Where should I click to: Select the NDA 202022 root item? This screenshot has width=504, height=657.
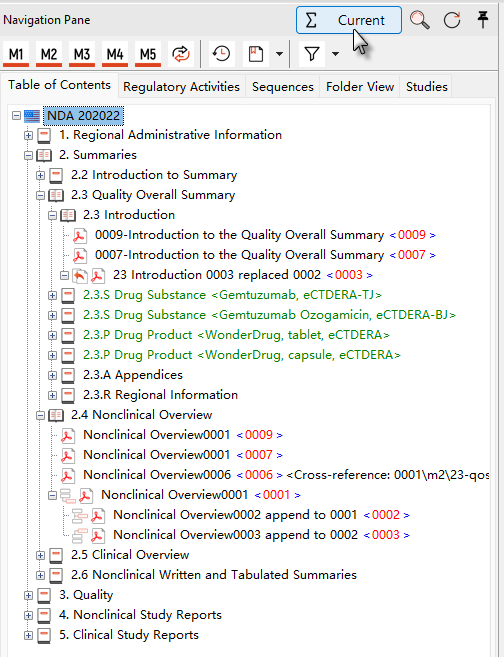tap(83, 116)
